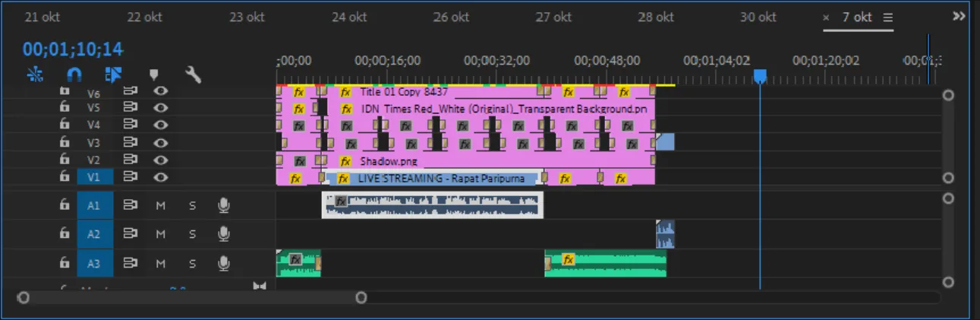This screenshot has width=980, height=320.
Task: Toggle insert sequences as nests option
Action: tap(35, 74)
